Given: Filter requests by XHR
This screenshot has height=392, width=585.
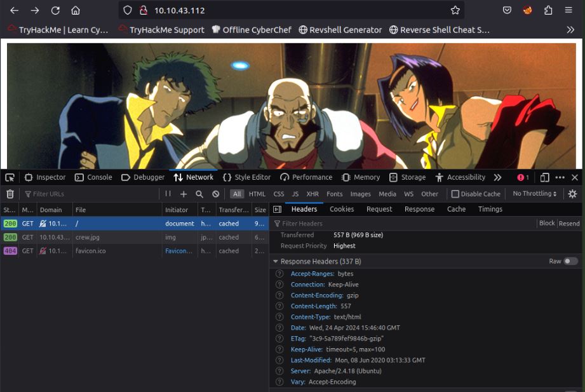Looking at the screenshot, I should pos(313,194).
